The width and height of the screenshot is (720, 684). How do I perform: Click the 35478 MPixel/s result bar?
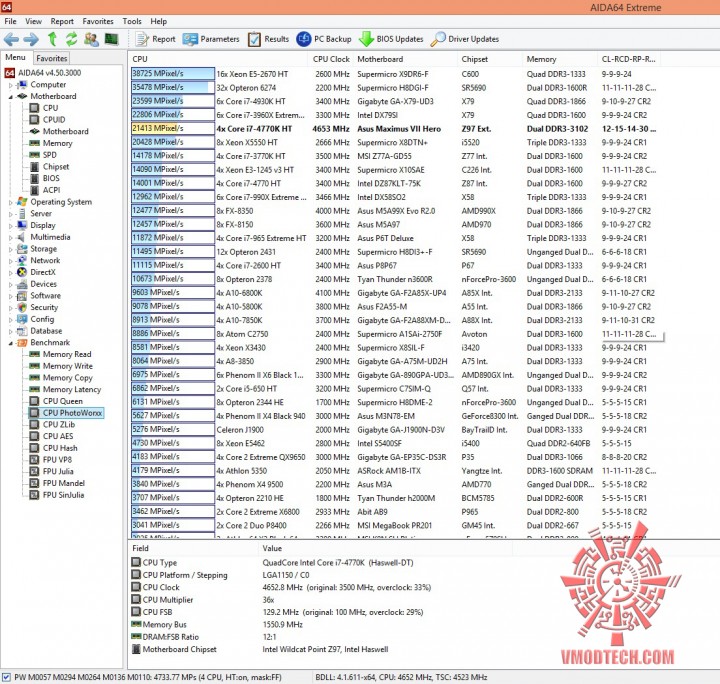[173, 87]
